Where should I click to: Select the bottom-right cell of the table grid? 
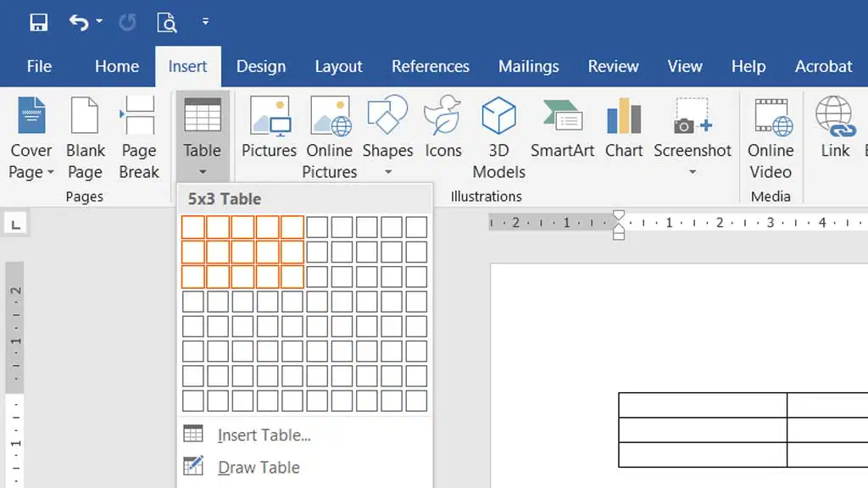pos(416,401)
